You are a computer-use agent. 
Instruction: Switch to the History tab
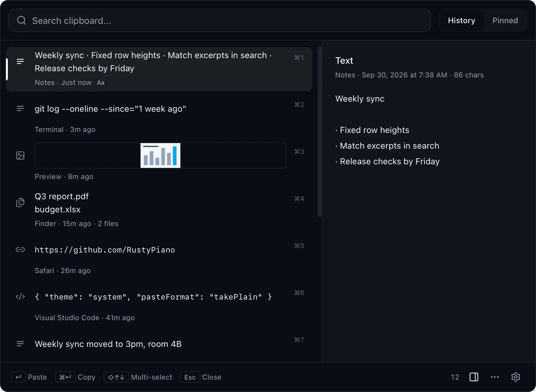[x=461, y=21]
